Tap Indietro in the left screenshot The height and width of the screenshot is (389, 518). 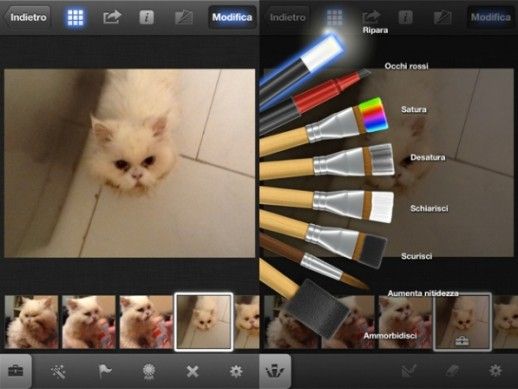tap(27, 17)
